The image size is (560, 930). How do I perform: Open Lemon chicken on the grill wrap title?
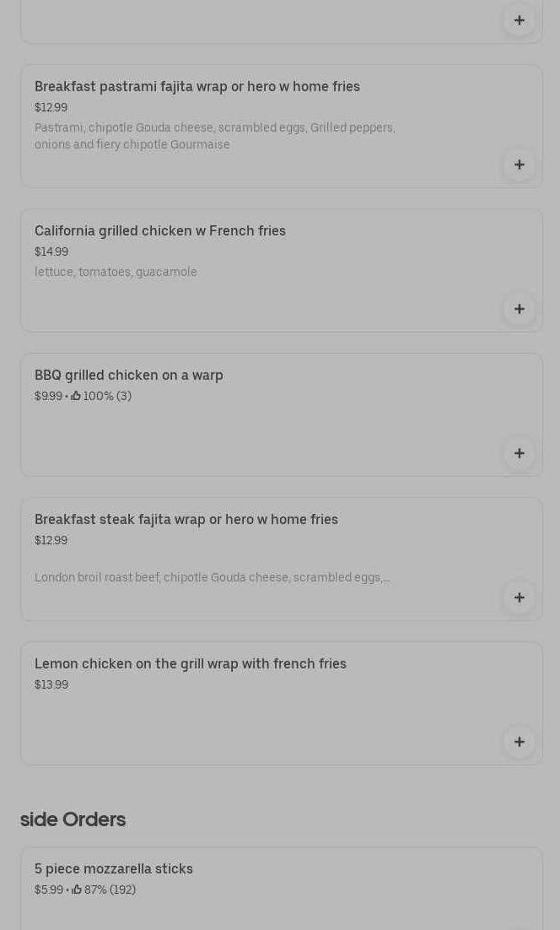[x=190, y=663]
